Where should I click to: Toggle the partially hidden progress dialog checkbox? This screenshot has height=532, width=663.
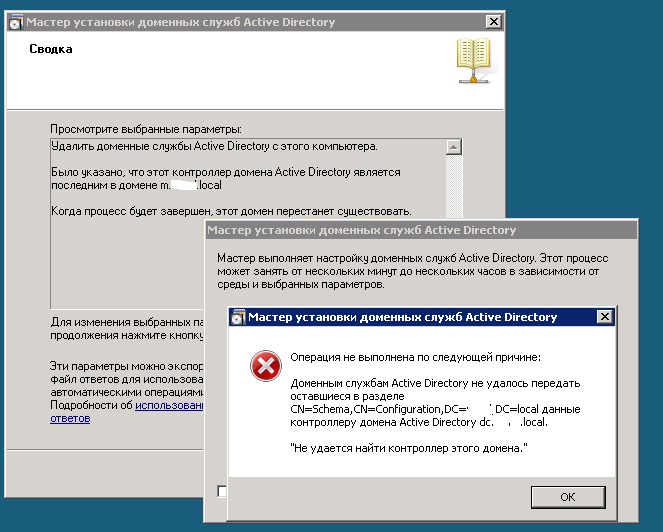point(222,491)
